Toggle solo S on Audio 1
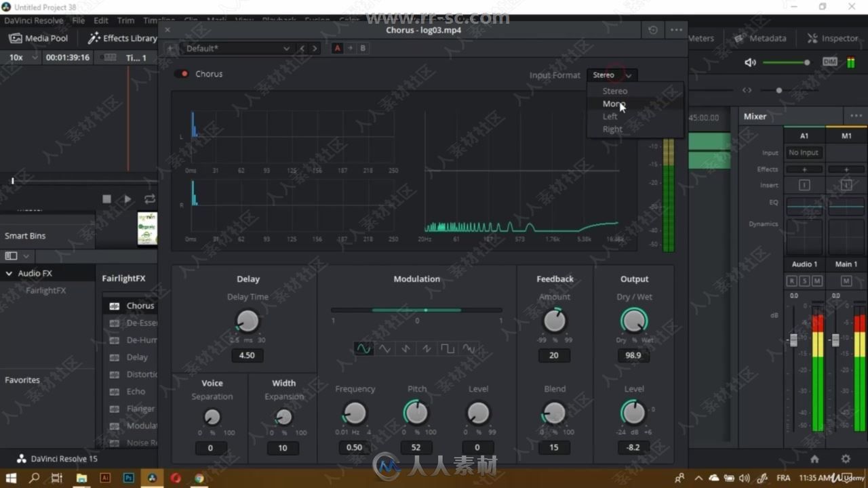This screenshot has width=868, height=488. pos(804,281)
